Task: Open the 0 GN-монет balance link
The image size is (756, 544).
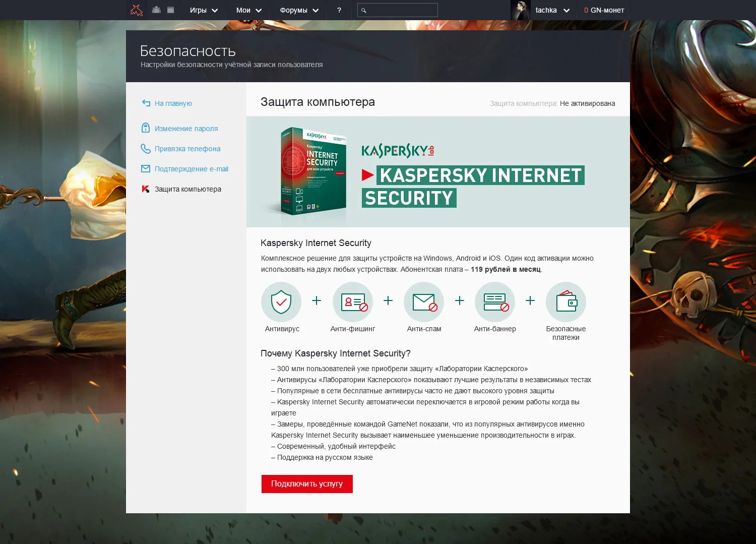Action: click(x=604, y=10)
